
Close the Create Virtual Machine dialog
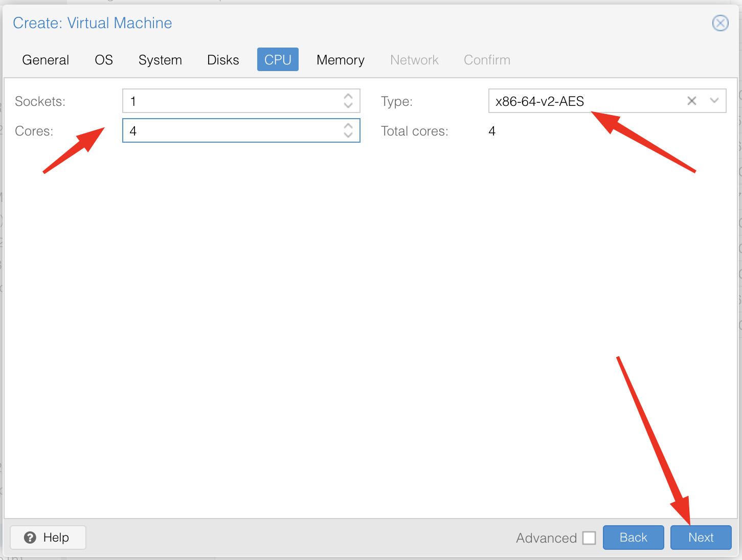(x=720, y=23)
